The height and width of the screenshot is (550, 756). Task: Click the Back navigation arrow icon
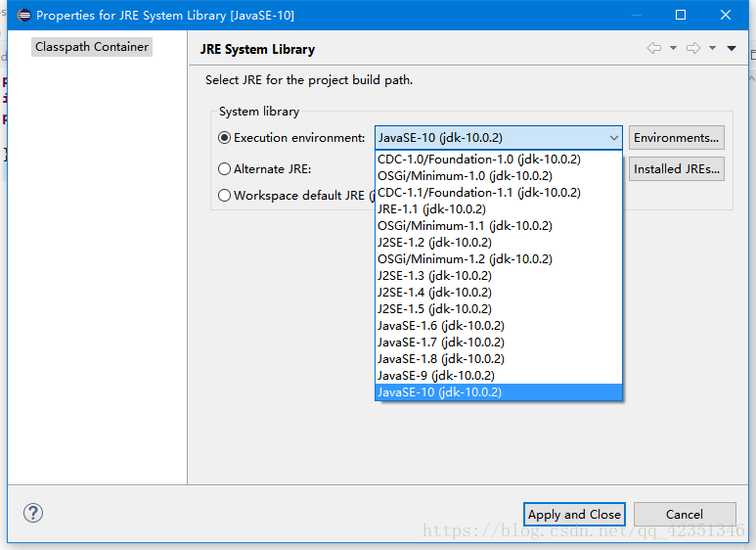pos(653,48)
